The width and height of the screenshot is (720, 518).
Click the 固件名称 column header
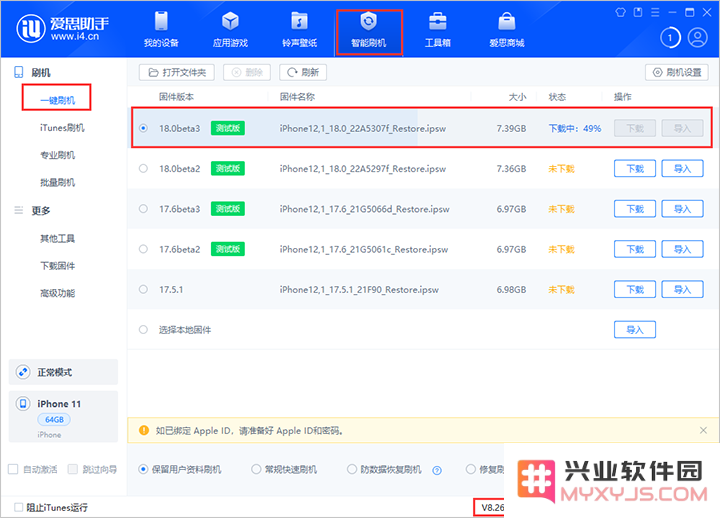click(x=298, y=97)
